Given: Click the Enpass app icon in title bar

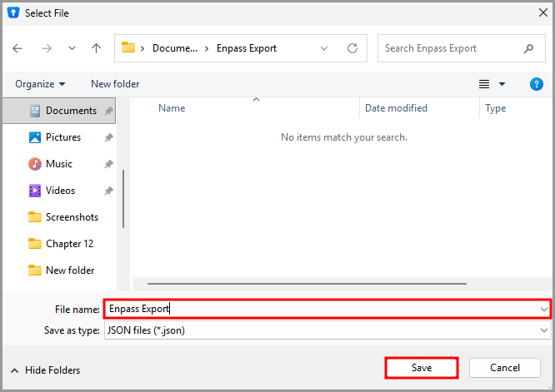Looking at the screenshot, I should coord(13,12).
